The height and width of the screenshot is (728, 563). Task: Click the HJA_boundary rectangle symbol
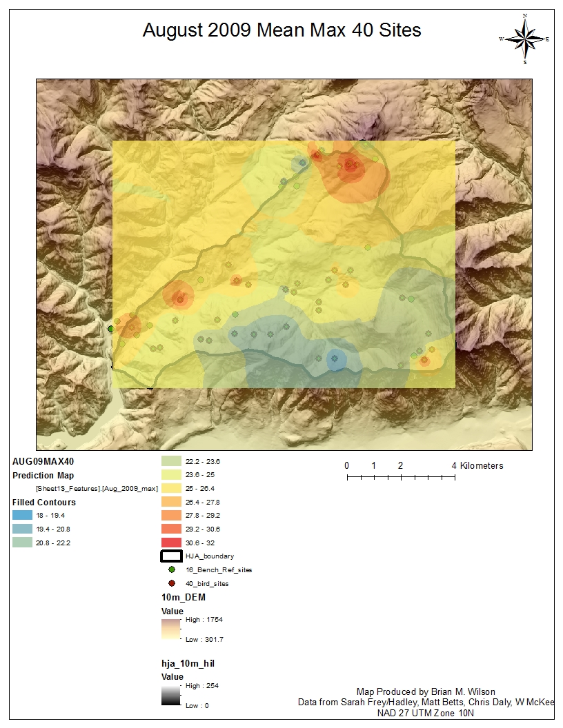(x=171, y=556)
